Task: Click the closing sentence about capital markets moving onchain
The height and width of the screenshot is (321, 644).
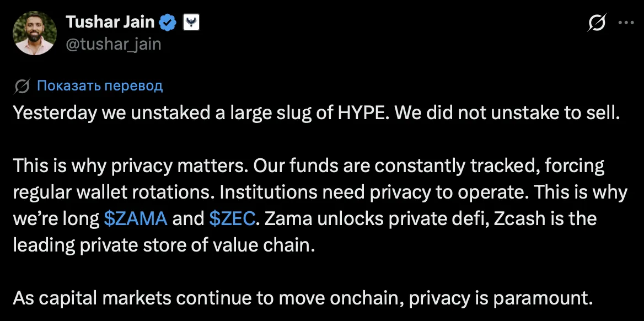Action: (x=303, y=298)
